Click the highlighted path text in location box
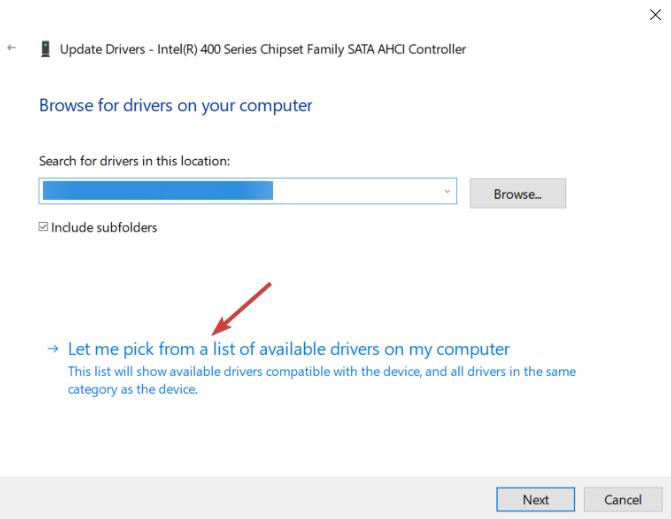 tap(157, 192)
